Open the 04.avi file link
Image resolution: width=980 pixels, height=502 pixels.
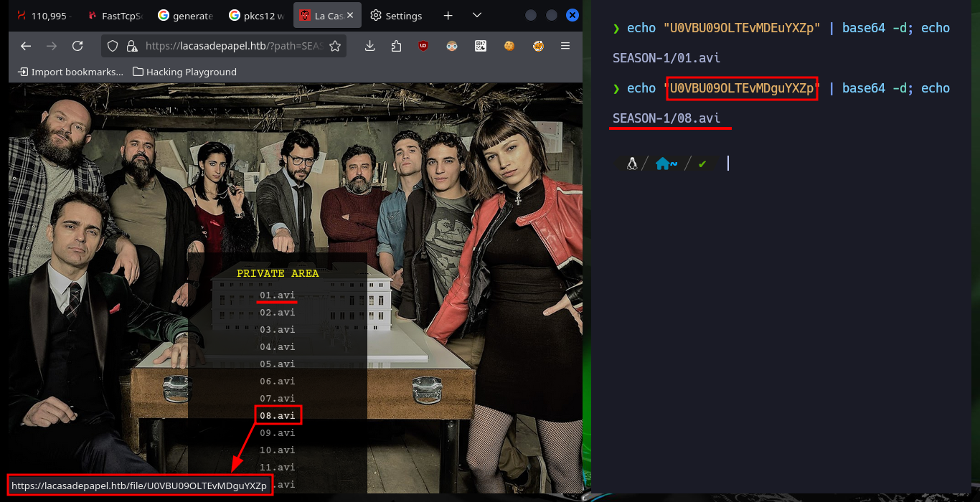tap(277, 346)
